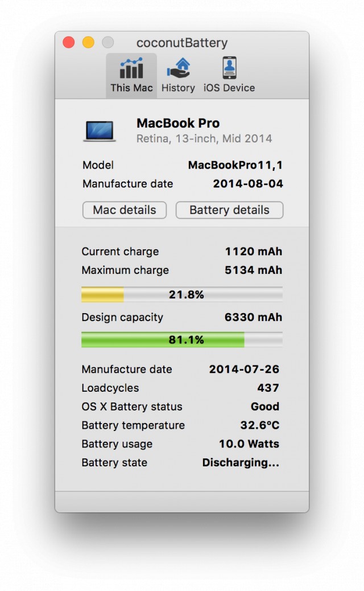Select the 437 loadcycles value

(x=268, y=388)
